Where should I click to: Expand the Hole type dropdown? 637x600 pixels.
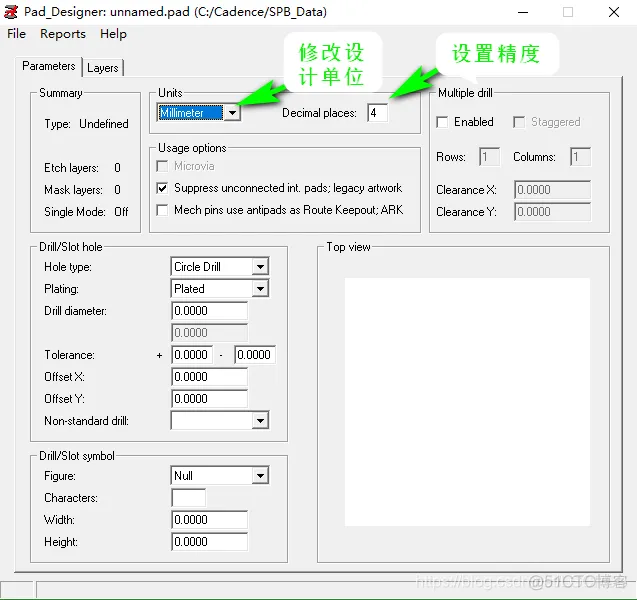tap(260, 267)
